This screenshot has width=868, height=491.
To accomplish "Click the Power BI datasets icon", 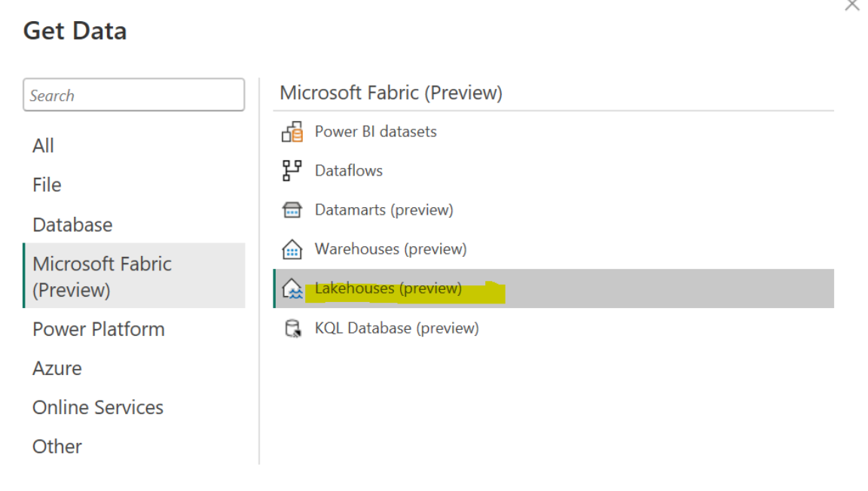I will point(292,132).
